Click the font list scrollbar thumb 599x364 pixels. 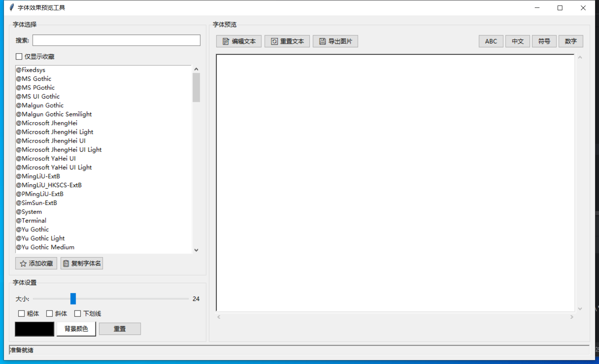196,87
